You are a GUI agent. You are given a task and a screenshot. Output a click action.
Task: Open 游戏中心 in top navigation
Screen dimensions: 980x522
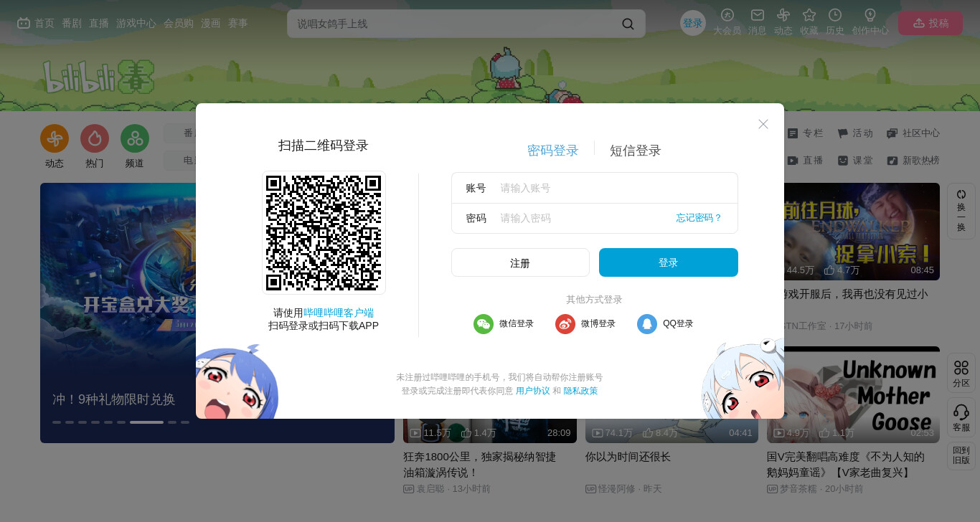(136, 23)
